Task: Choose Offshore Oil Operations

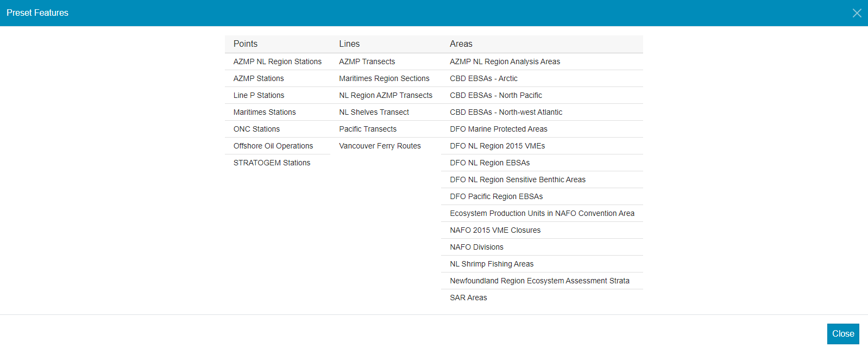Action: tap(278, 146)
